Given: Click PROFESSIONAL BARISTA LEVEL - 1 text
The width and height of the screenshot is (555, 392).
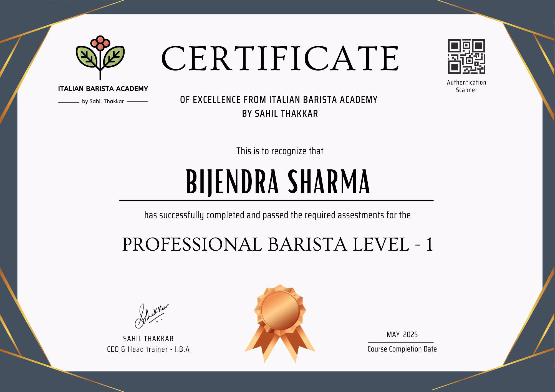Looking at the screenshot, I should (277, 245).
